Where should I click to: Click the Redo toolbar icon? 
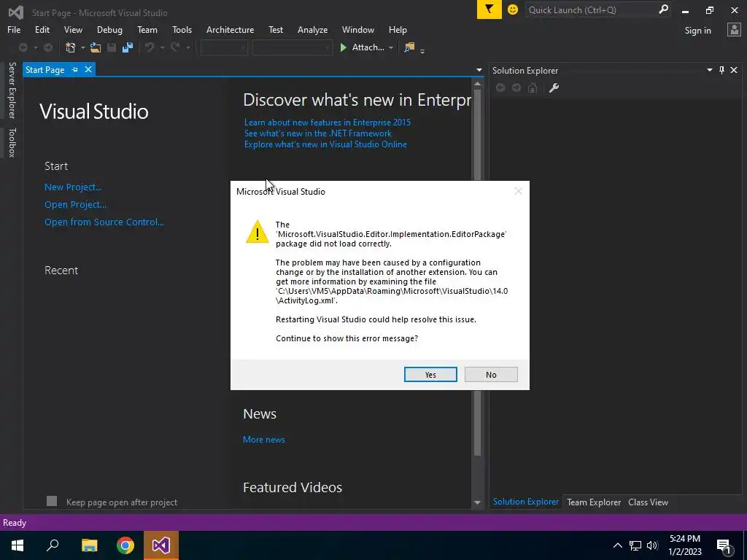(175, 47)
